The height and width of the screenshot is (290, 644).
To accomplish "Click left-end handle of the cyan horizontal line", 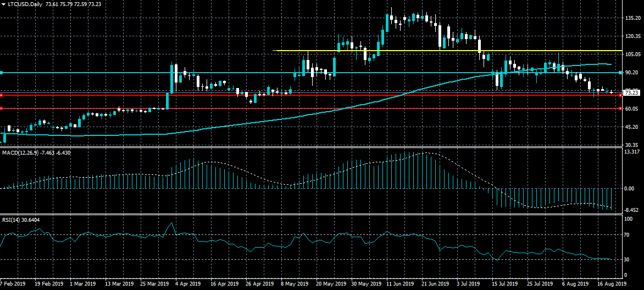I will (x=1, y=73).
